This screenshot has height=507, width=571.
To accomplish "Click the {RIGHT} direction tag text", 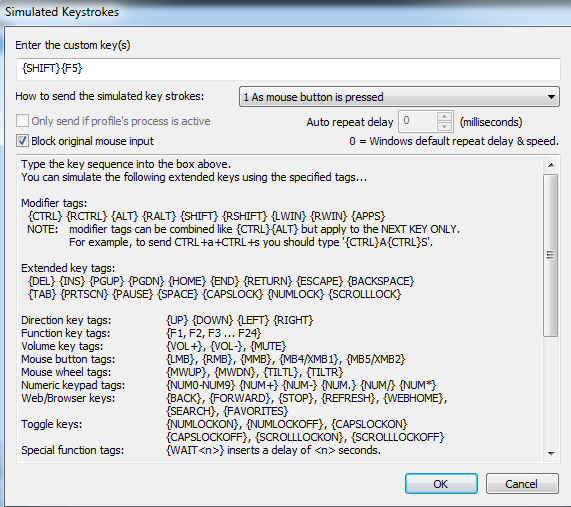I will (294, 320).
